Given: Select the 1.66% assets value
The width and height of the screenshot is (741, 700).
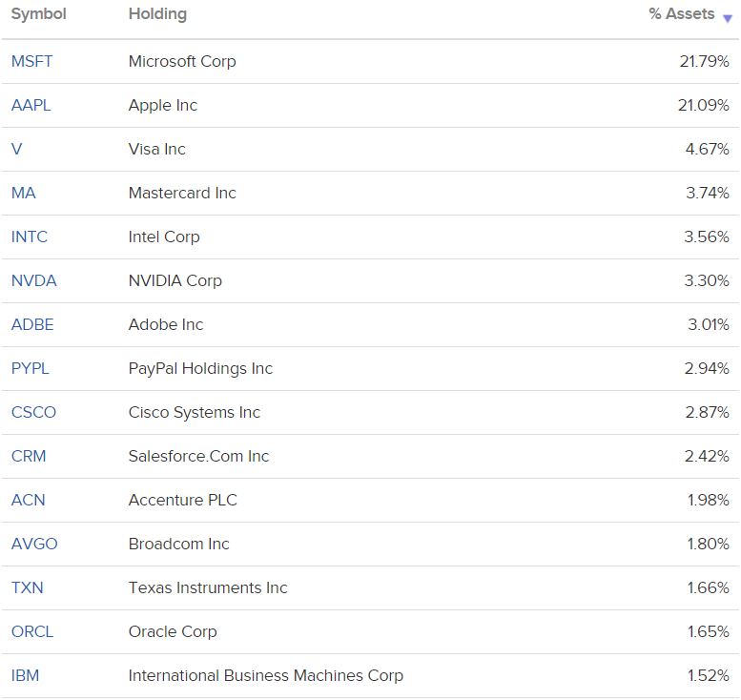Looking at the screenshot, I should coord(709,588).
